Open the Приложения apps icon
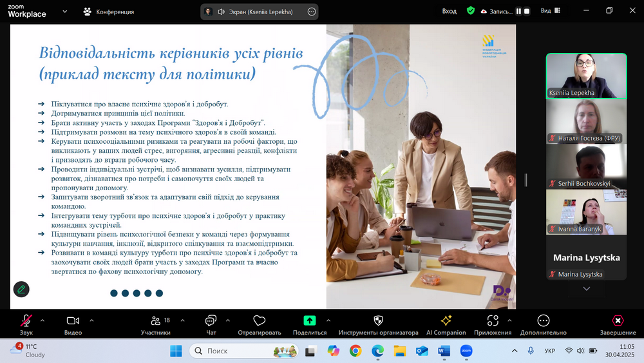644x363 pixels. [493, 321]
